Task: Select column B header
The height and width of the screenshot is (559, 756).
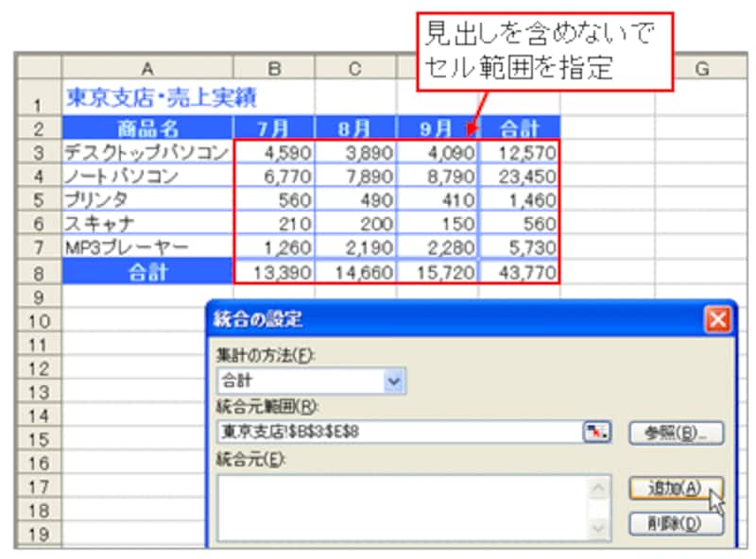Action: coord(274,69)
